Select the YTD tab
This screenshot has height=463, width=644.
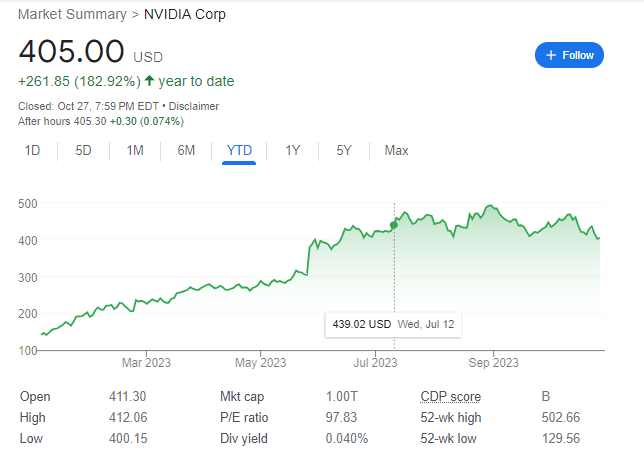[x=239, y=151]
